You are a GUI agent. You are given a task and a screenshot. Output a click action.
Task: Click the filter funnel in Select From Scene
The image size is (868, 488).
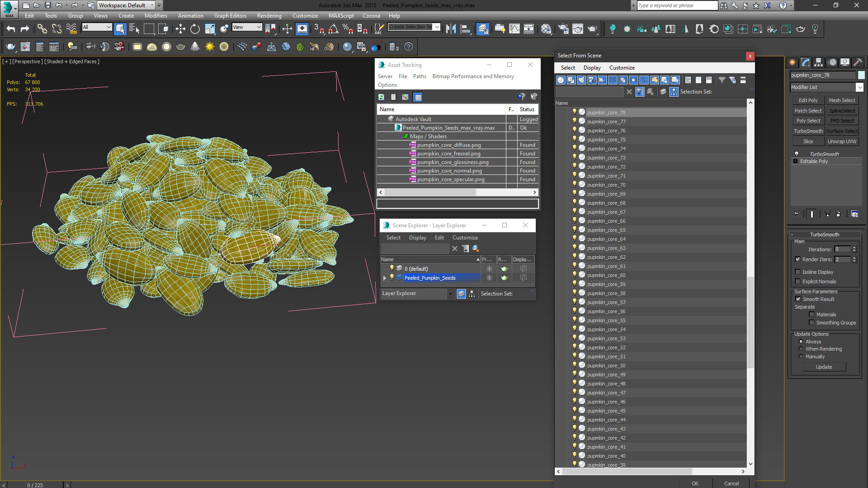(722, 80)
